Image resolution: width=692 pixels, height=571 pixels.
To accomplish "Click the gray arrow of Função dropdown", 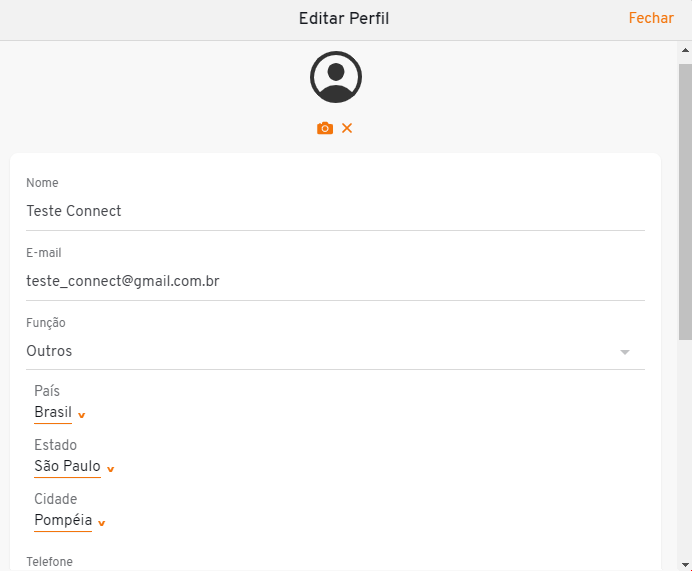I will click(x=624, y=352).
